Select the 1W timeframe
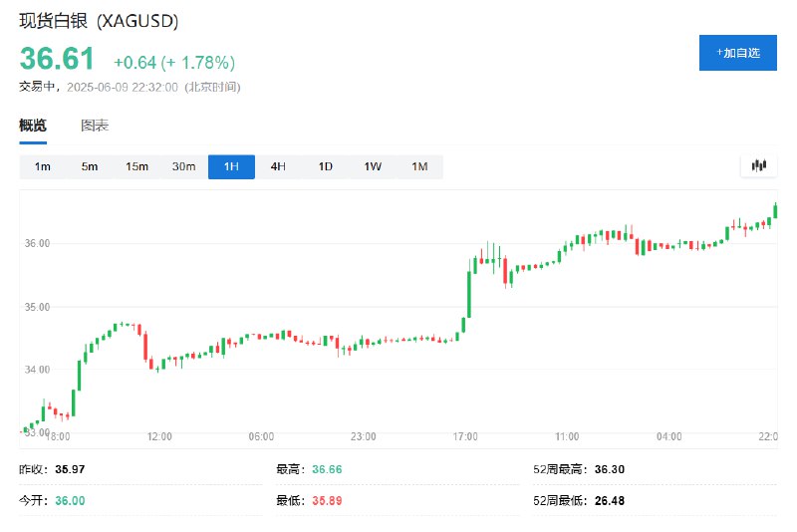 [x=373, y=166]
